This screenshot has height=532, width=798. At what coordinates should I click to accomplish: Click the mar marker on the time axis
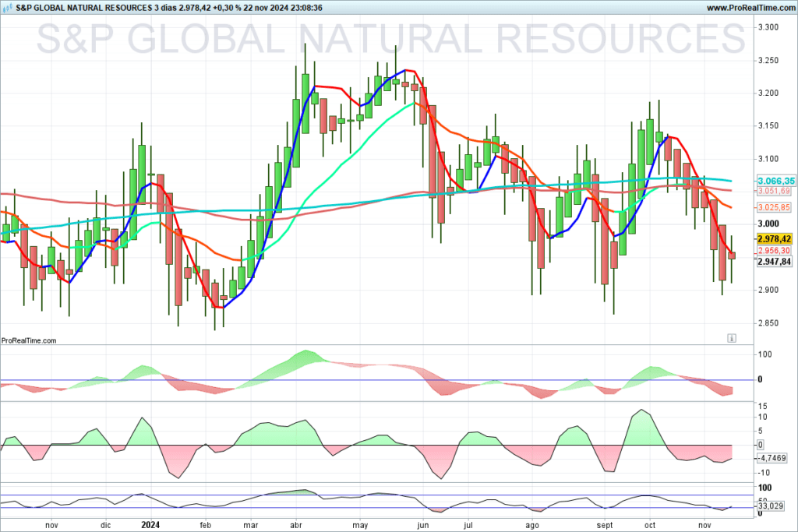pyautogui.click(x=251, y=525)
